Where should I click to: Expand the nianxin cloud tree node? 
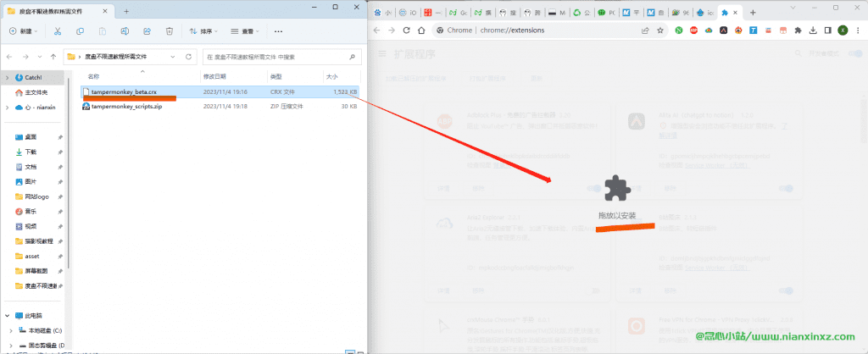click(7, 108)
